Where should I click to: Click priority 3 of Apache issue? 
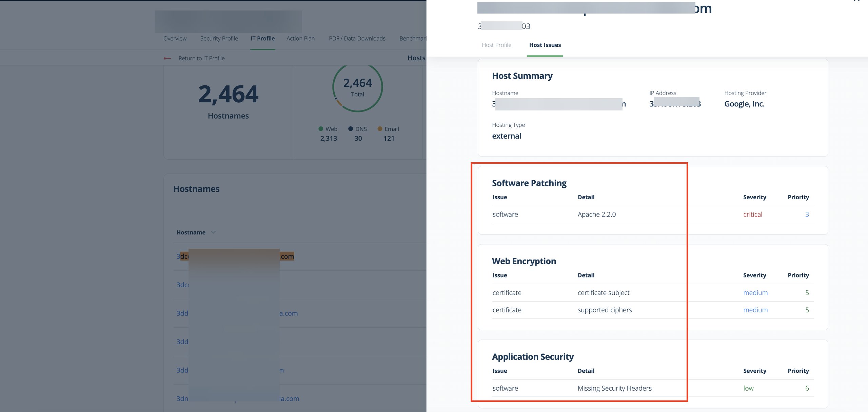coord(807,214)
